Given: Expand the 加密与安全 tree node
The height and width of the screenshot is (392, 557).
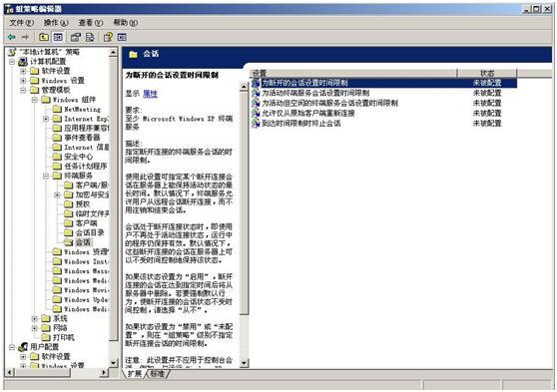Looking at the screenshot, I should 57,195.
